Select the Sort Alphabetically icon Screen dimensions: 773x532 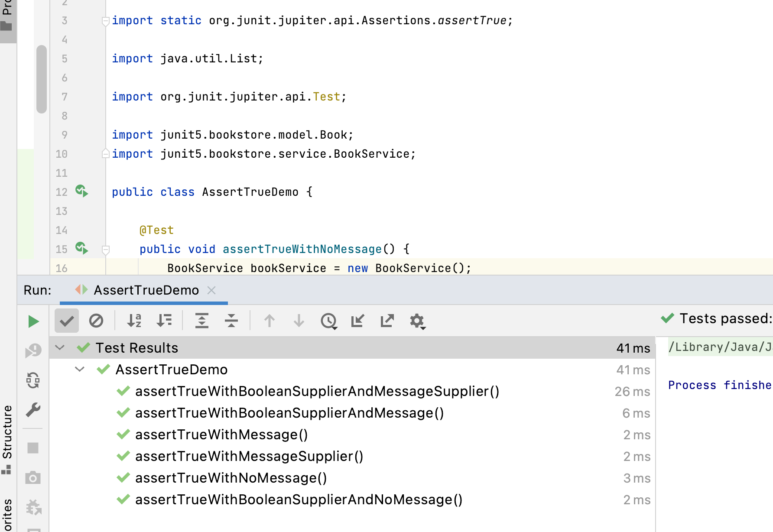[x=134, y=321]
